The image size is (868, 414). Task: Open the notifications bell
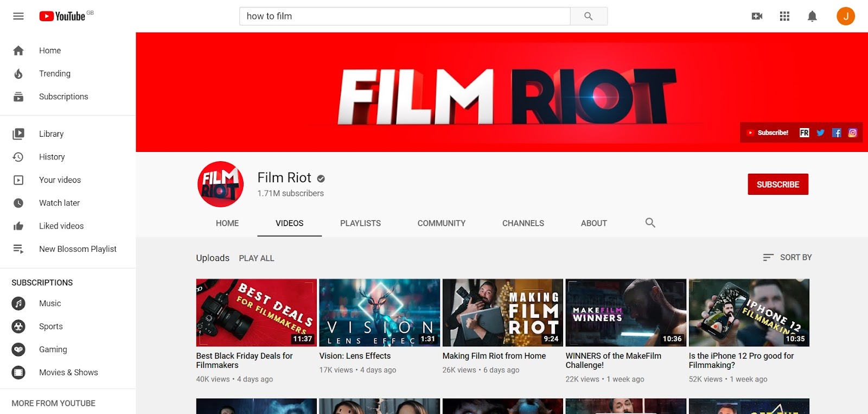tap(812, 16)
